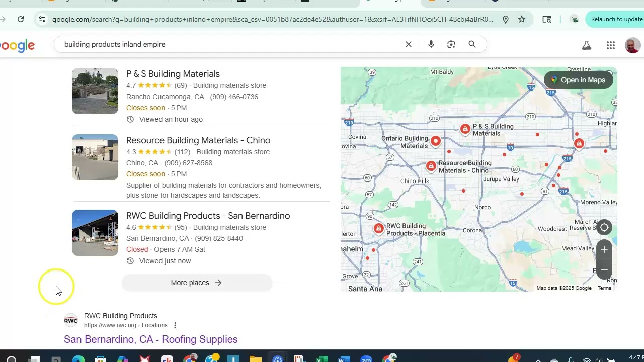The height and width of the screenshot is (362, 644).
Task: Zoom in on the map
Action: [604, 249]
